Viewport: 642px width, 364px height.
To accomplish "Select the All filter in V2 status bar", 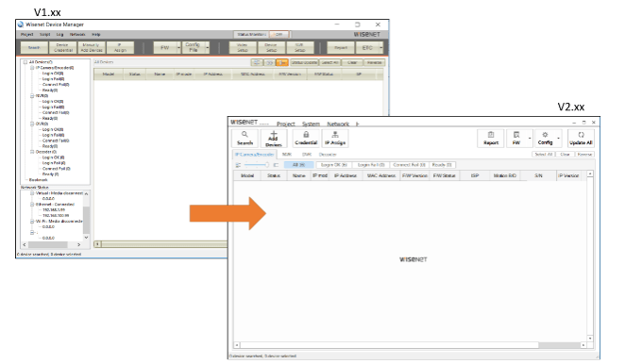I will coord(299,165).
